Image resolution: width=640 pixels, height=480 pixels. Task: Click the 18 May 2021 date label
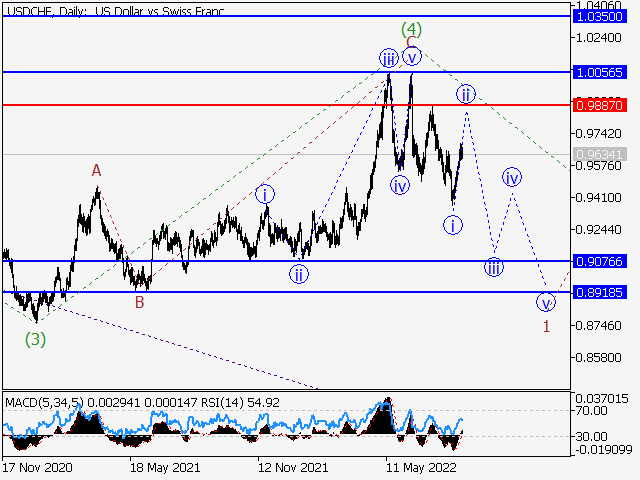tap(165, 468)
